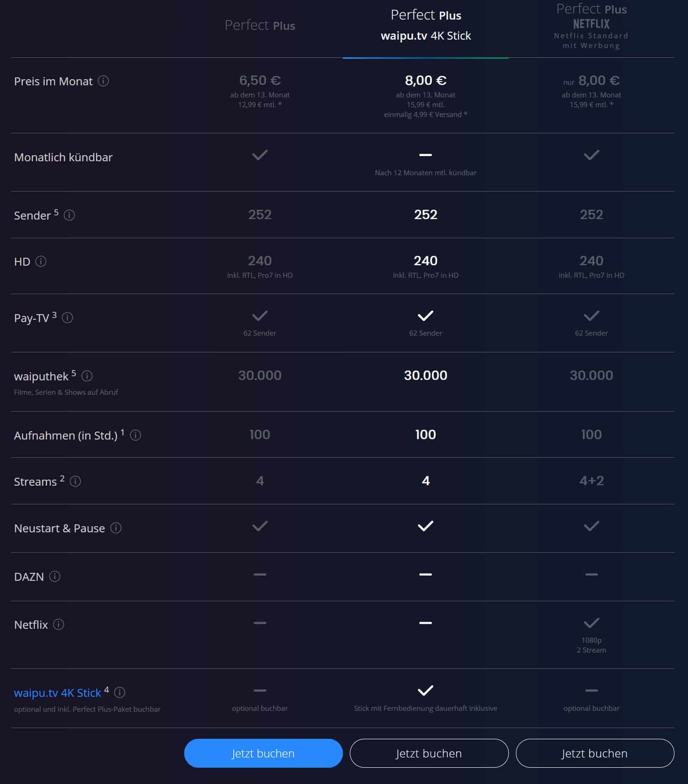Click the Neustart & Pause info icon
688x784 pixels.
(x=116, y=528)
